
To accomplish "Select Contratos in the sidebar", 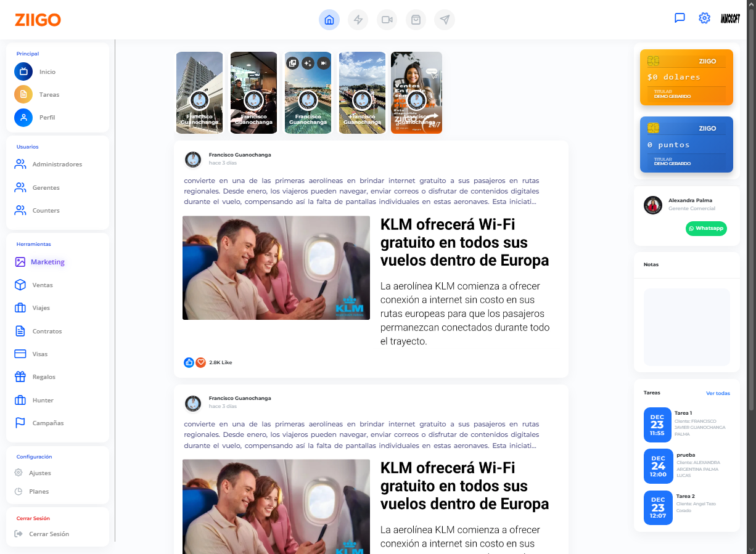I will click(x=47, y=331).
